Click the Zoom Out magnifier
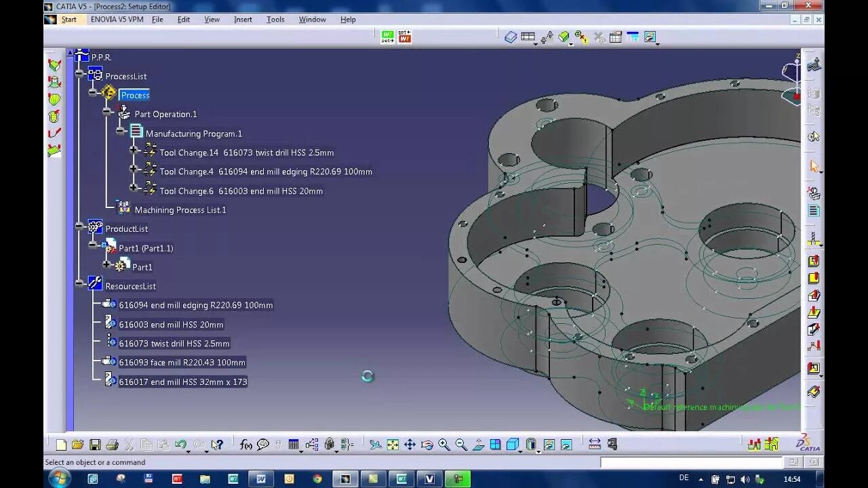Screen dimensions: 868x488 pyautogui.click(x=461, y=445)
